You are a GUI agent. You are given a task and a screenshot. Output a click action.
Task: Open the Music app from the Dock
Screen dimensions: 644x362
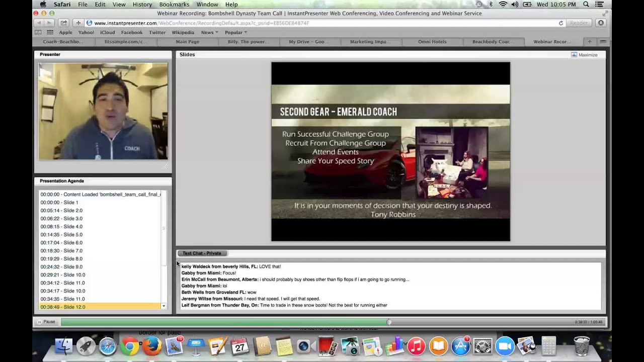tap(416, 346)
